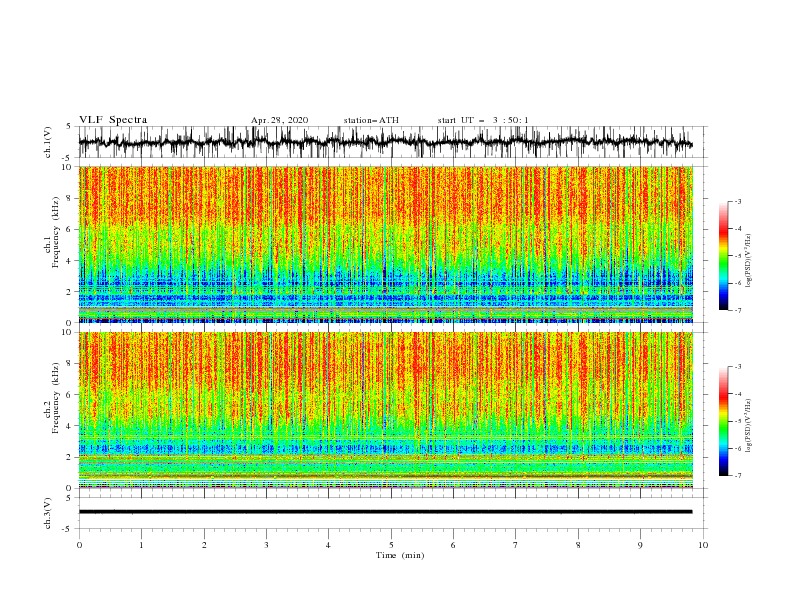This screenshot has width=792, height=612.
Task: Click the ch.1 colorbar "log(PSD)(V²/Hz)" label
Action: coord(748,261)
